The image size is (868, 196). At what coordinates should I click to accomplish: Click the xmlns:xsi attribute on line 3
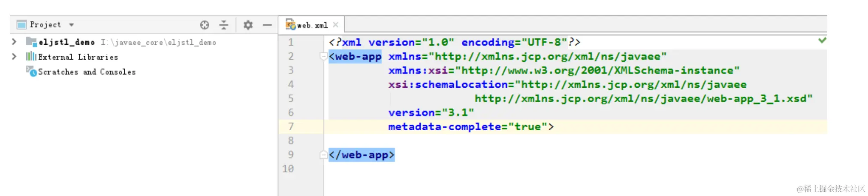[x=564, y=70]
